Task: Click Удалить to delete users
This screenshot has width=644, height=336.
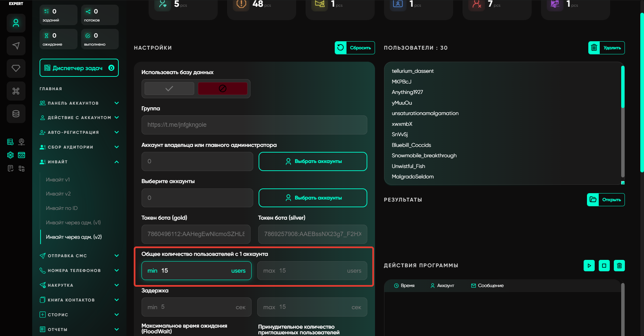Action: pos(606,48)
